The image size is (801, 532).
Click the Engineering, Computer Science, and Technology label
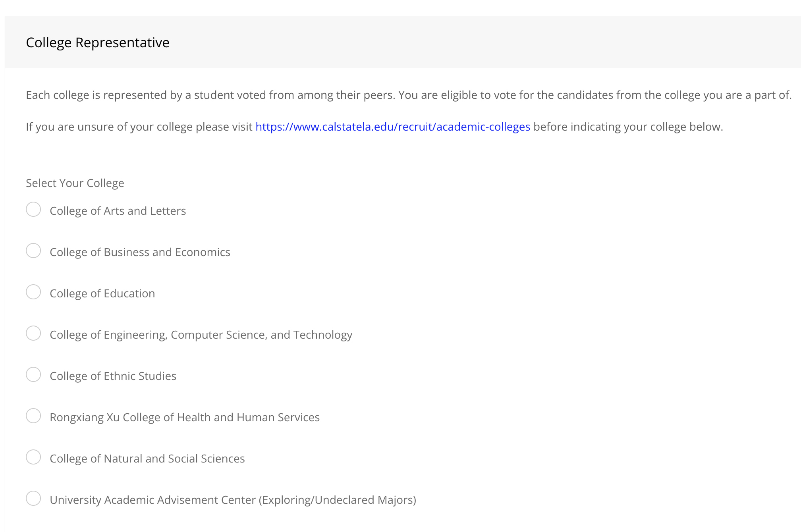coord(201,334)
